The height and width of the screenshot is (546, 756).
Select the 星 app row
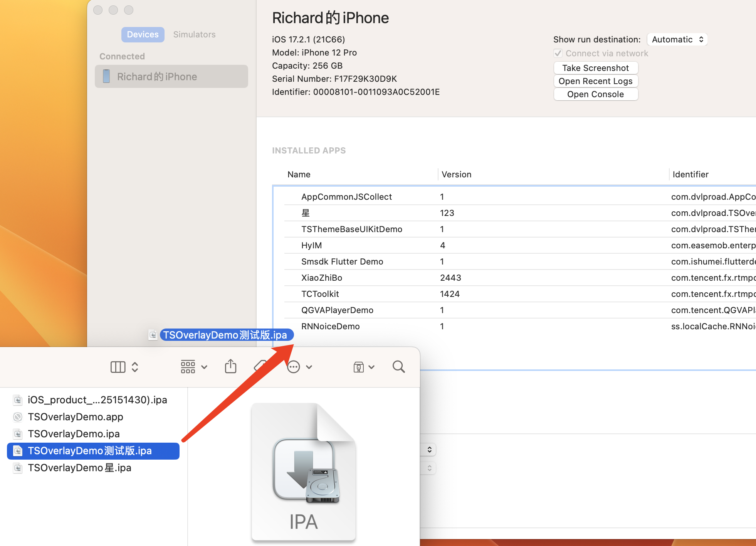pyautogui.click(x=520, y=213)
